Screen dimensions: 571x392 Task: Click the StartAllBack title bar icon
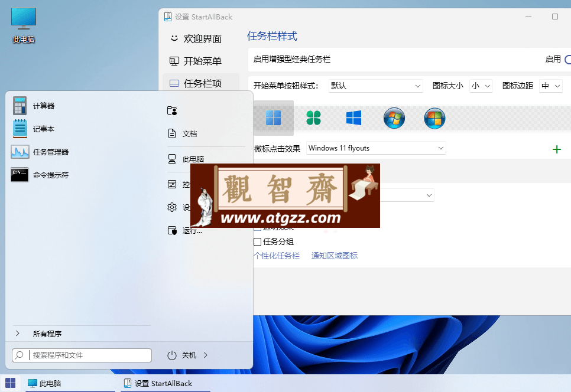pyautogui.click(x=167, y=17)
